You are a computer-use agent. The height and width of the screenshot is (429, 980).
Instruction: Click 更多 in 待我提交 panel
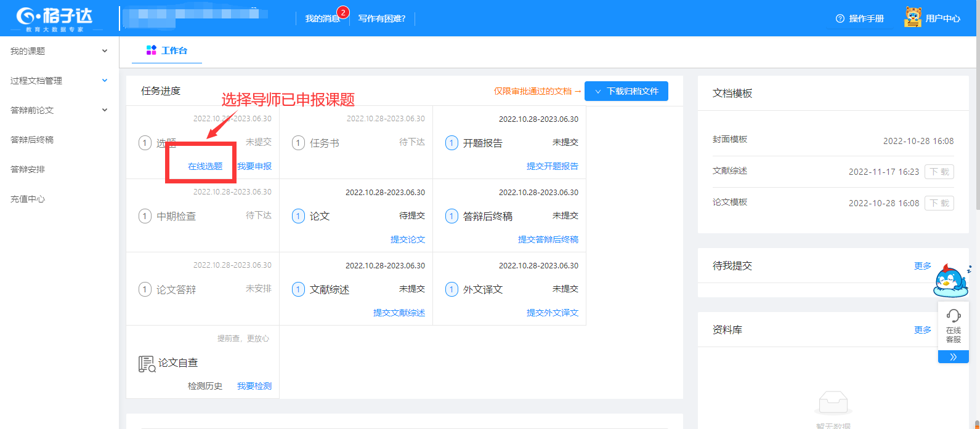click(x=922, y=266)
